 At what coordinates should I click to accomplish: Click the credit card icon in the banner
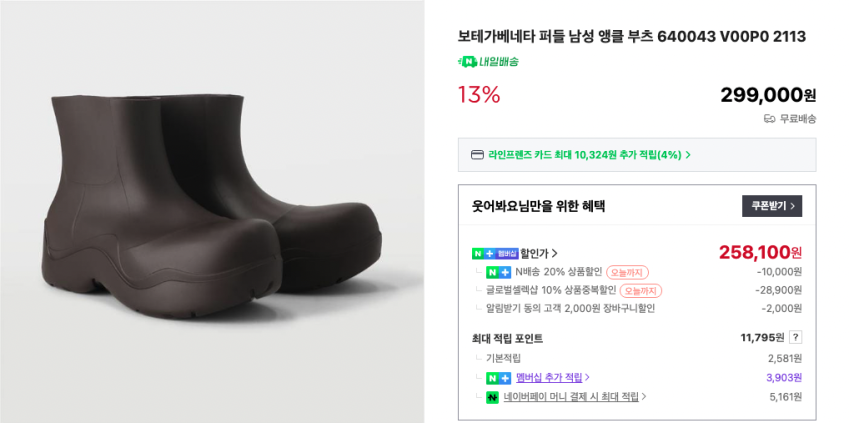tap(478, 155)
